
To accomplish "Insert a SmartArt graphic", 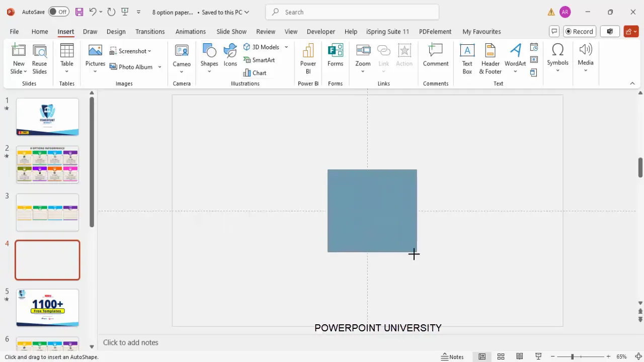I will [263, 60].
